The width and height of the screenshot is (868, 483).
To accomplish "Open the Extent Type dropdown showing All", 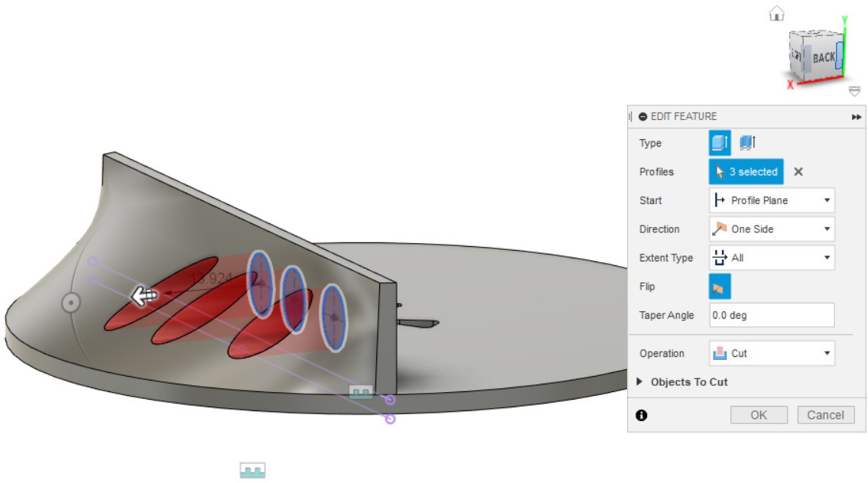I will [x=772, y=258].
